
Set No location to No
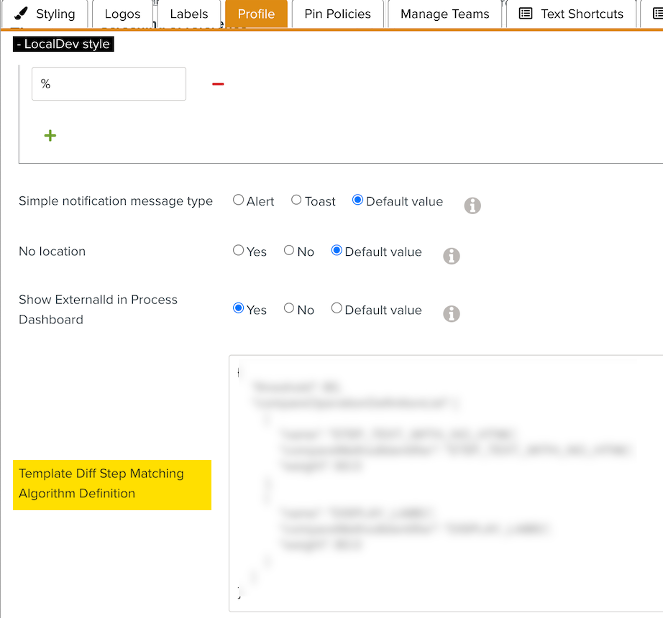[x=289, y=250]
